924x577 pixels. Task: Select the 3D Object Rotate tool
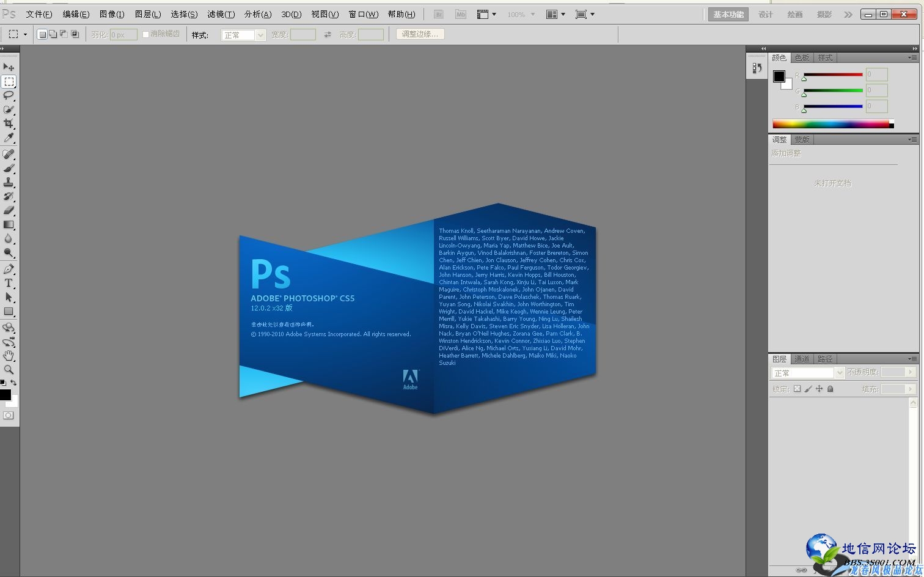pos(9,328)
